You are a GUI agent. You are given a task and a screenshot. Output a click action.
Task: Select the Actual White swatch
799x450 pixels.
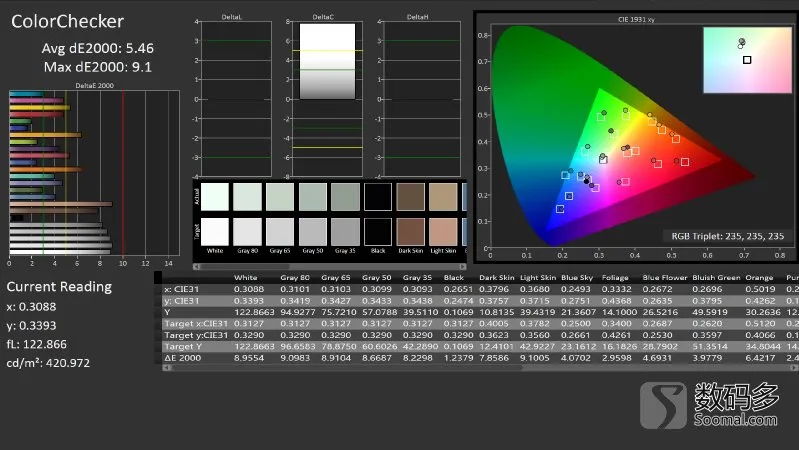[x=215, y=197]
